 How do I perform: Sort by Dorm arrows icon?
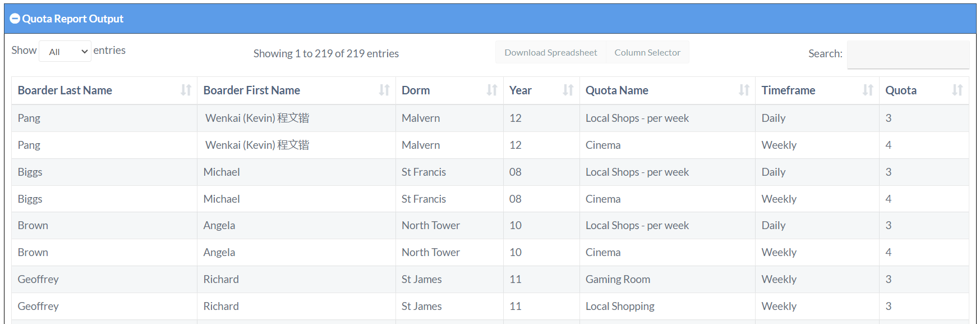[492, 90]
